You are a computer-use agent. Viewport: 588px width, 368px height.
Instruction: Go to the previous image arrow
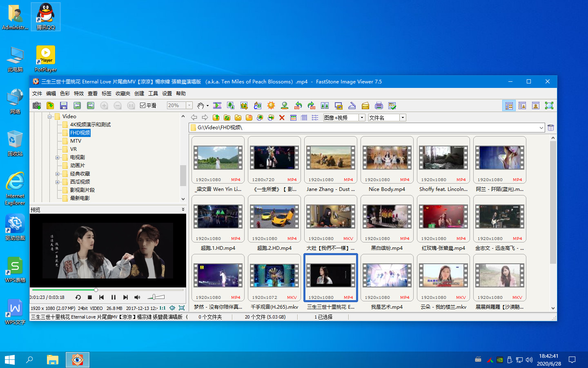[77, 105]
